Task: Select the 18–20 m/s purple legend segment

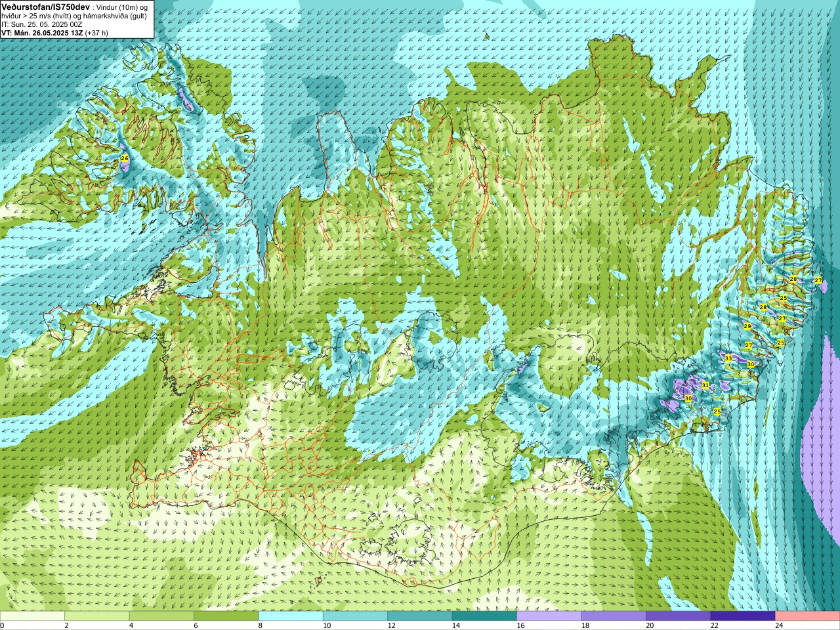Action: pyautogui.click(x=614, y=616)
